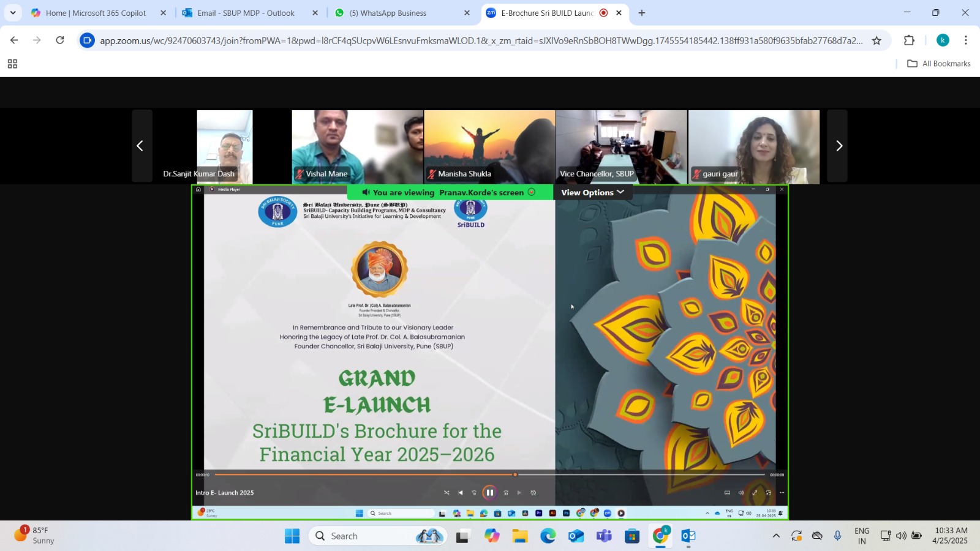Open Task View from taskbar
The image size is (980, 551).
tap(462, 536)
